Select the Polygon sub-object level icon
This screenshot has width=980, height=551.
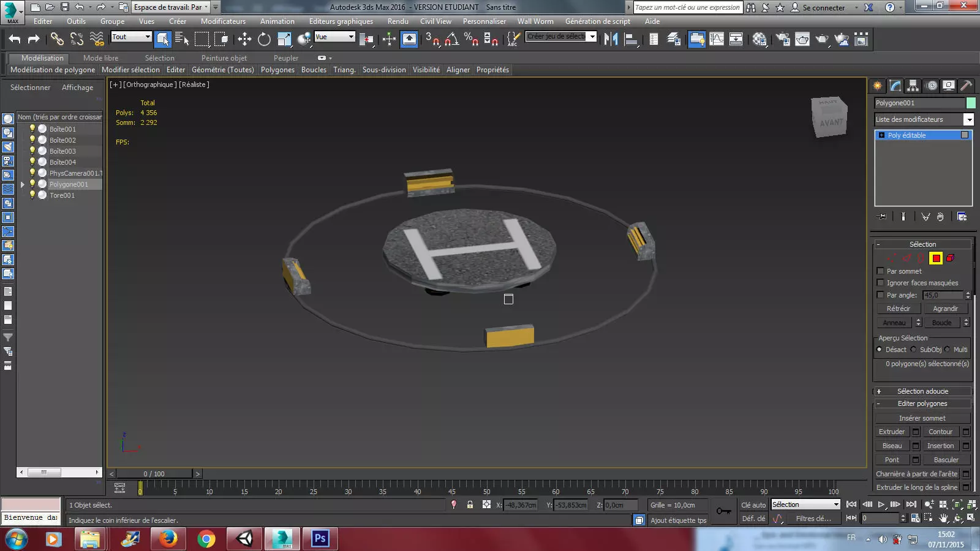[936, 258]
